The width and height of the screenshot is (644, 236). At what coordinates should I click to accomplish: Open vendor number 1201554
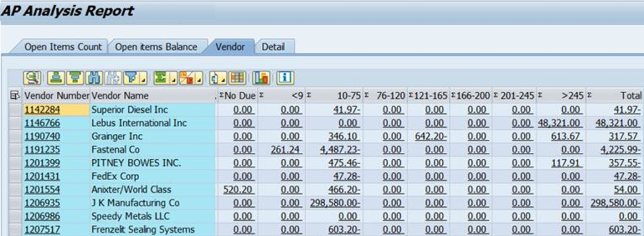coord(43,189)
